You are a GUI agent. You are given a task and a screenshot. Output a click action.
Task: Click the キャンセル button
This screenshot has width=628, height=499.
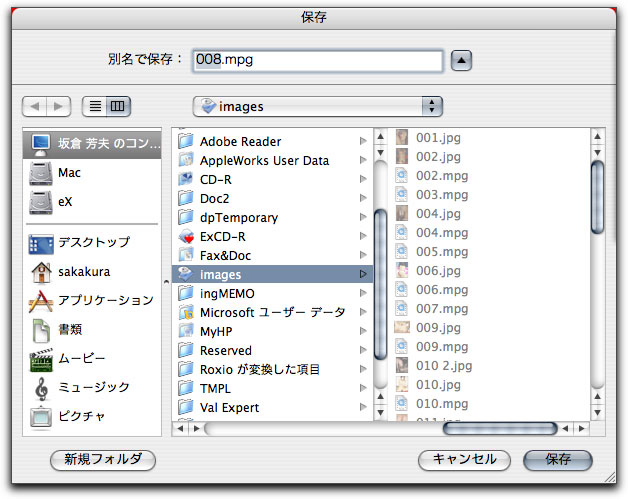[x=464, y=460]
